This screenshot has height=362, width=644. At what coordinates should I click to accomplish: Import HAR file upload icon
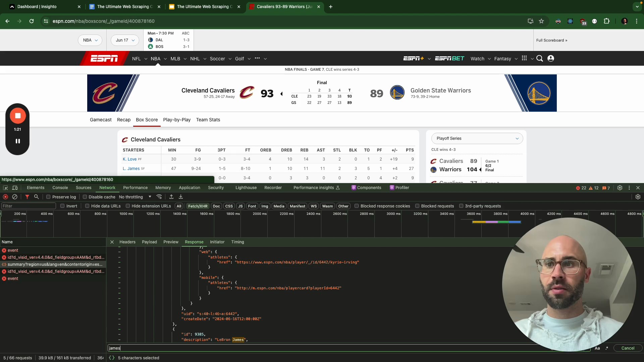tap(171, 197)
